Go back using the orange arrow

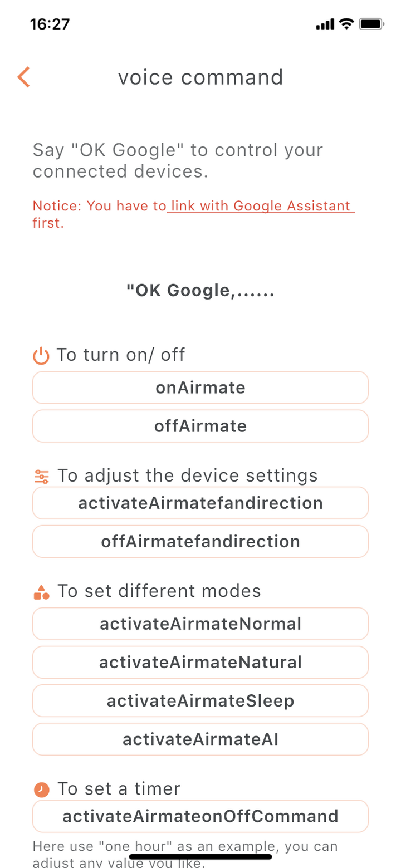tap(23, 77)
